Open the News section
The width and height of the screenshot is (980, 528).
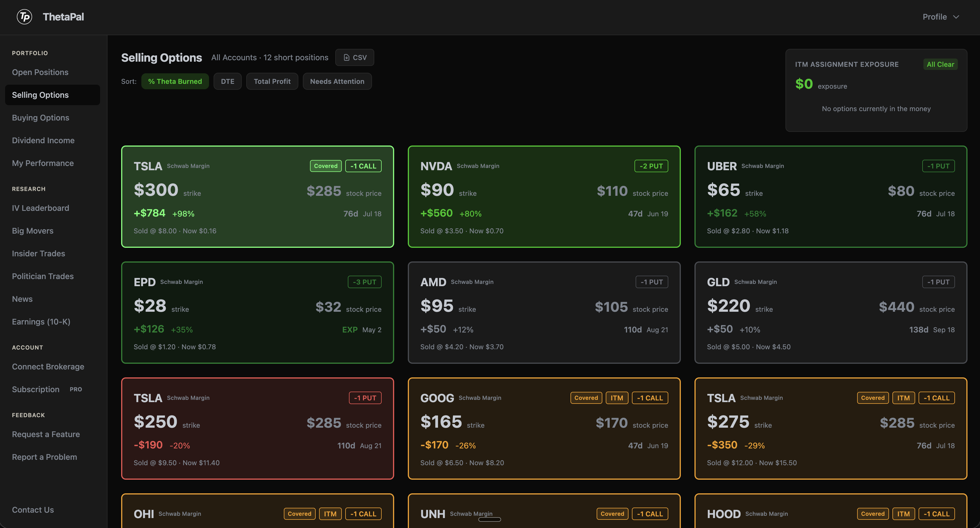[53, 299]
